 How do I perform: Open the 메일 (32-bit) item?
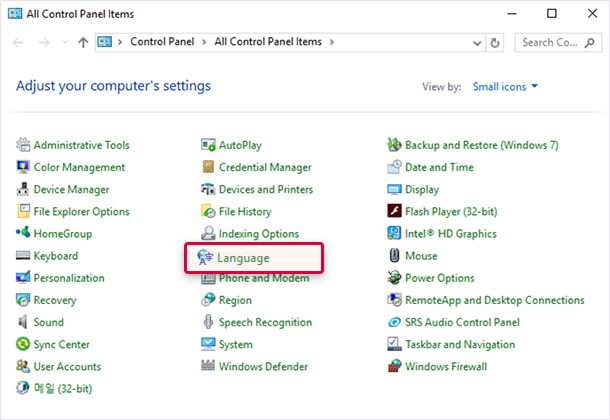click(63, 388)
